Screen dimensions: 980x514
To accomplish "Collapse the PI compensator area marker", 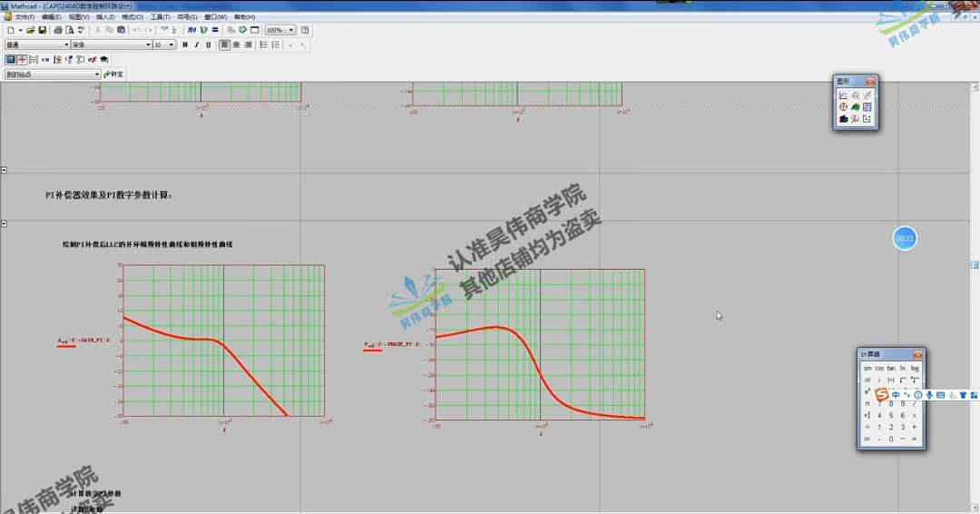I will [x=4, y=223].
